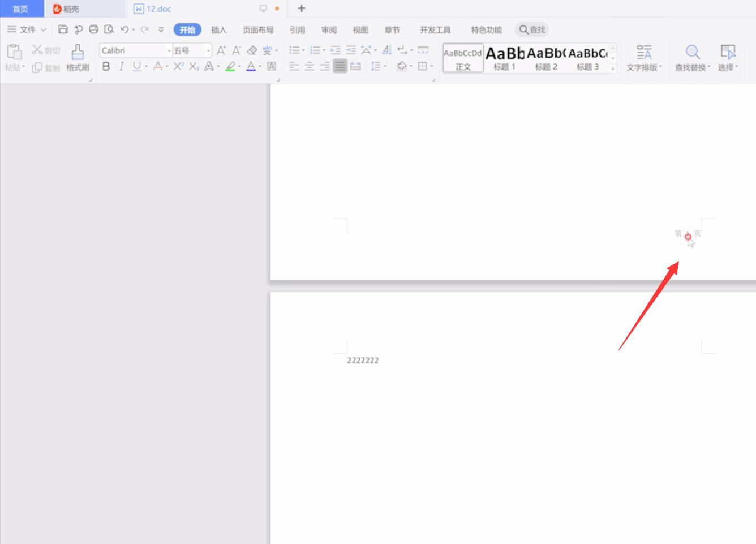Click the 查找 search box
The image size is (756, 544).
[532, 29]
